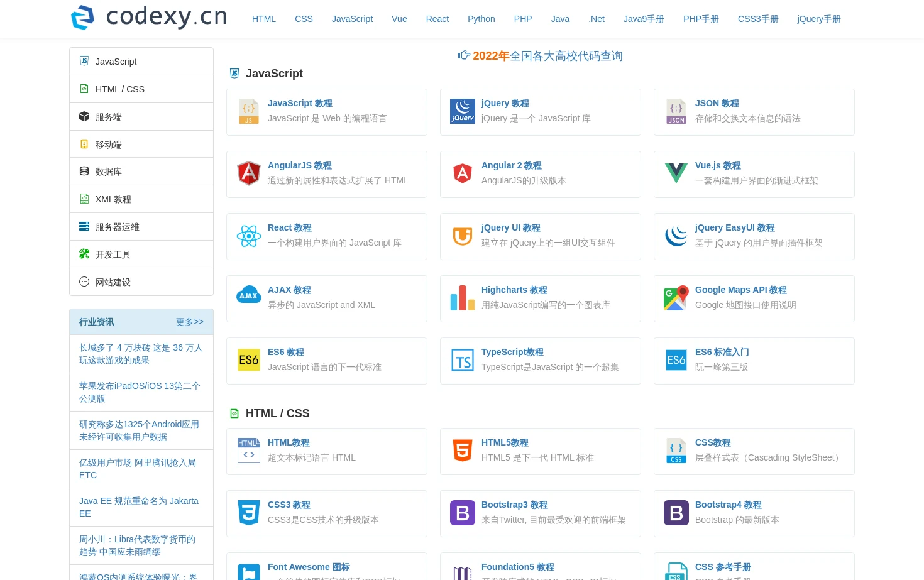
Task: Click the 行业资讯 panel header text
Action: [97, 322]
